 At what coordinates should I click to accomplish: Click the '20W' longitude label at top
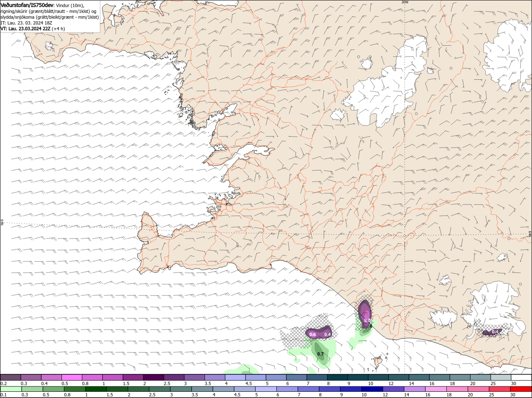(405, 2)
